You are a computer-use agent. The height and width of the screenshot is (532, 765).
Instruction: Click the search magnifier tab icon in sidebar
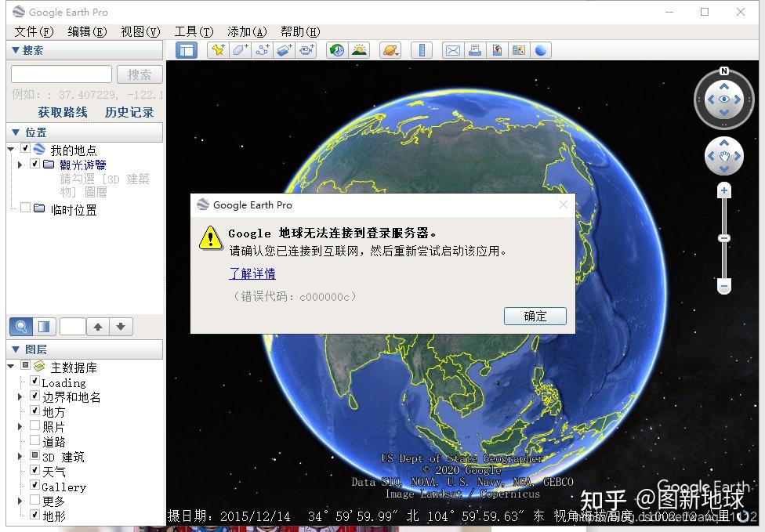(21, 326)
